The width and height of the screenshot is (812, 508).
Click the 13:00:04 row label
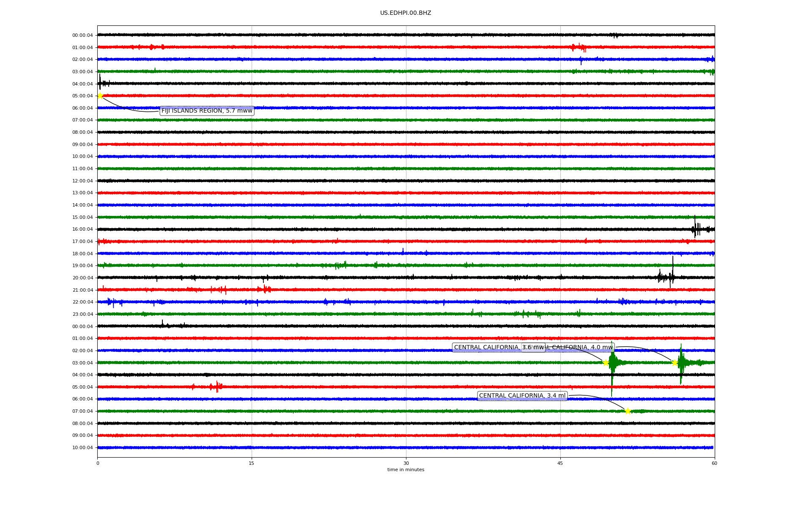tap(82, 193)
